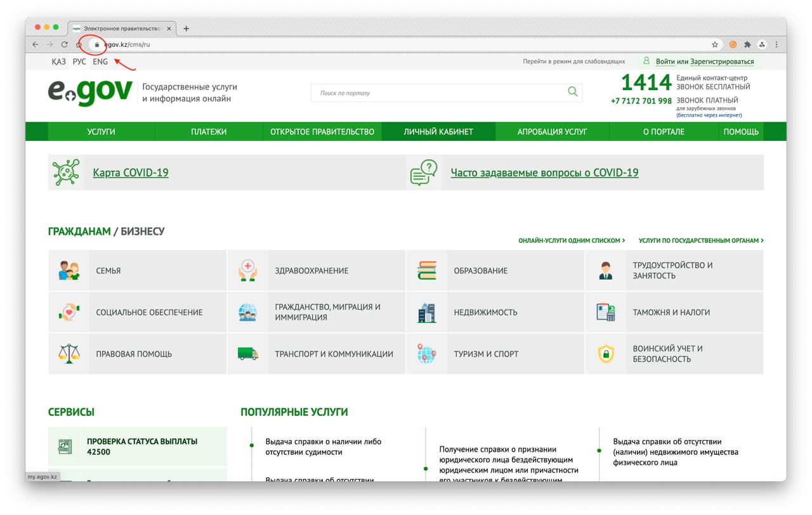Viewport: 812px width, 515px height.
Task: Open the ОТКРЫТОЕ ПРАВИТЕЛЬСТВО menu item
Action: 322,131
